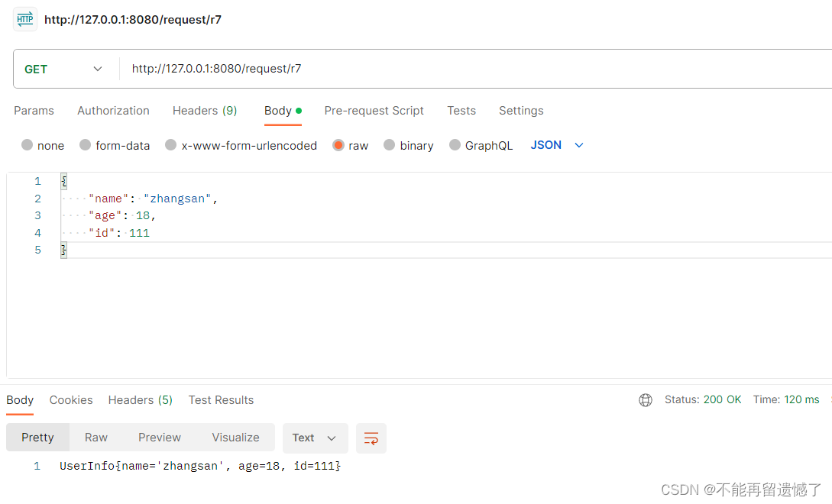Open the GET method dropdown
This screenshot has height=504, width=832.
63,69
